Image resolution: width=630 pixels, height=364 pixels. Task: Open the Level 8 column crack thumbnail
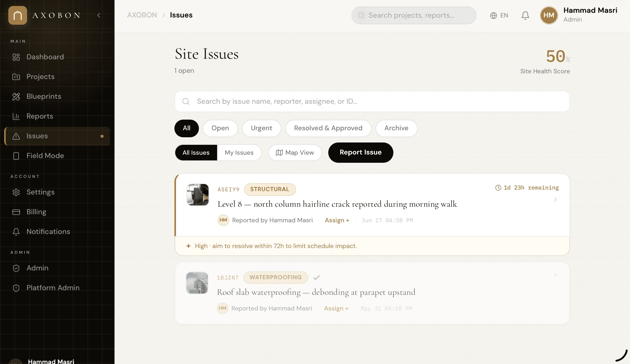[x=198, y=194]
